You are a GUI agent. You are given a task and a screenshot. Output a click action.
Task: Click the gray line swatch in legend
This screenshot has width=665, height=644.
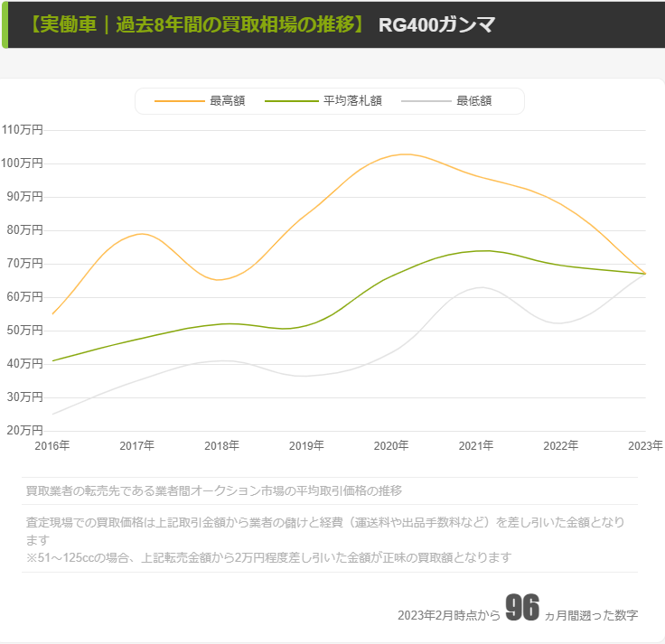(x=426, y=101)
